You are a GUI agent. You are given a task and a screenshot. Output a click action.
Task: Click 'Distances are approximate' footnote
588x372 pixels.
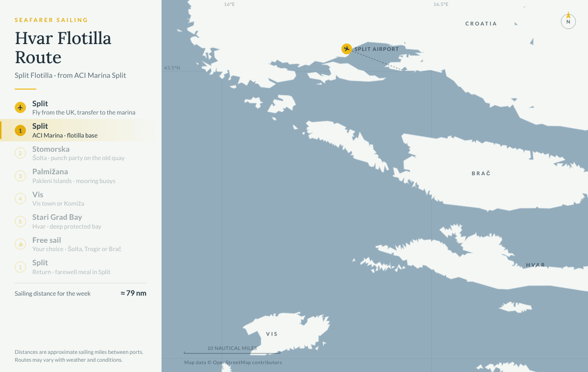79,356
